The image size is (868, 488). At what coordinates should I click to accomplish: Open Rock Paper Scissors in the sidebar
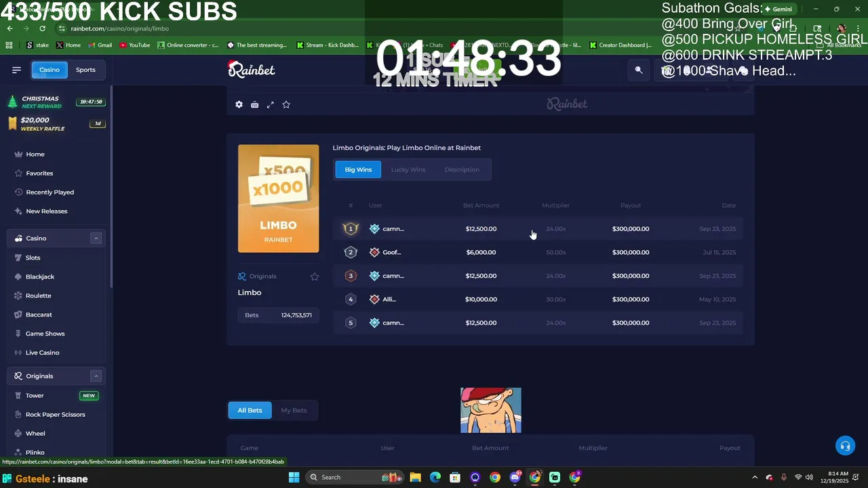(56, 415)
